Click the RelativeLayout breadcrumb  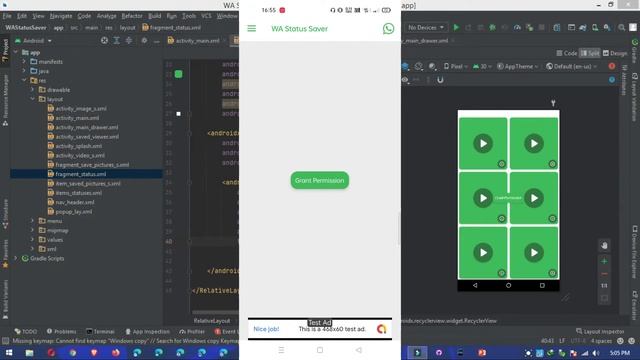pyautogui.click(x=212, y=321)
